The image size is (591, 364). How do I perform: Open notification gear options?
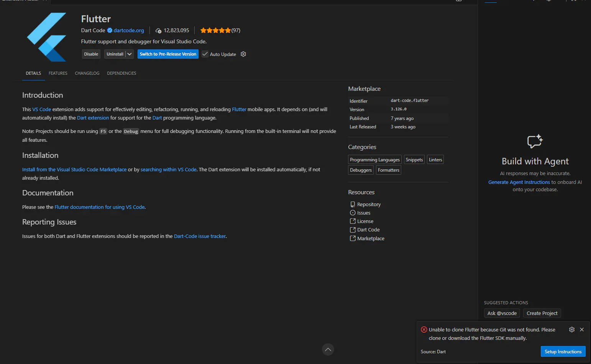pyautogui.click(x=572, y=330)
